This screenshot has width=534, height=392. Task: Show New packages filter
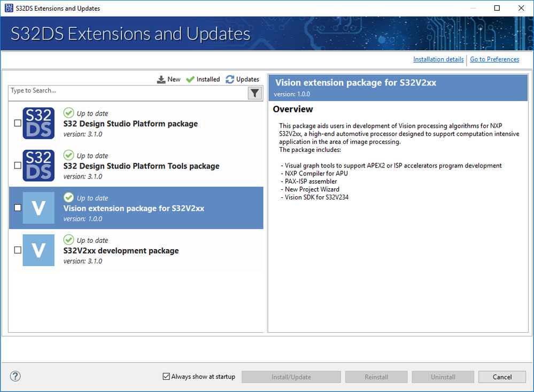pyautogui.click(x=169, y=79)
